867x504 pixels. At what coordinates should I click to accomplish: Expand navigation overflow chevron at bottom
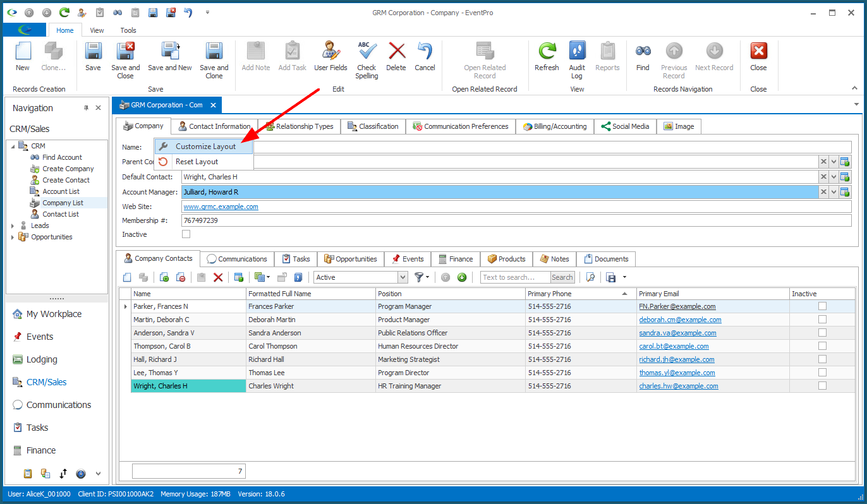98,473
